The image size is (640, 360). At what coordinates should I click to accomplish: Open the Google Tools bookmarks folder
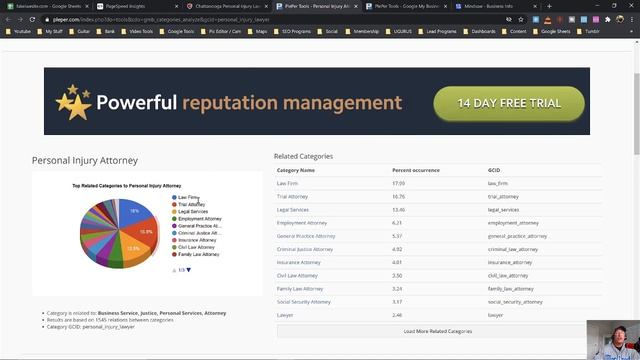point(177,31)
